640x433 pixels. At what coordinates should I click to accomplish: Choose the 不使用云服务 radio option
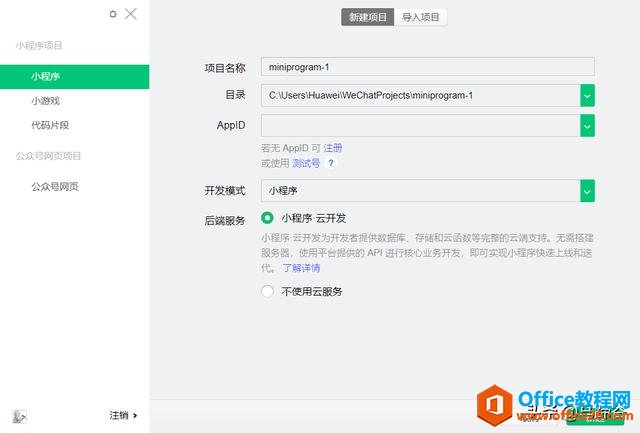(x=267, y=291)
